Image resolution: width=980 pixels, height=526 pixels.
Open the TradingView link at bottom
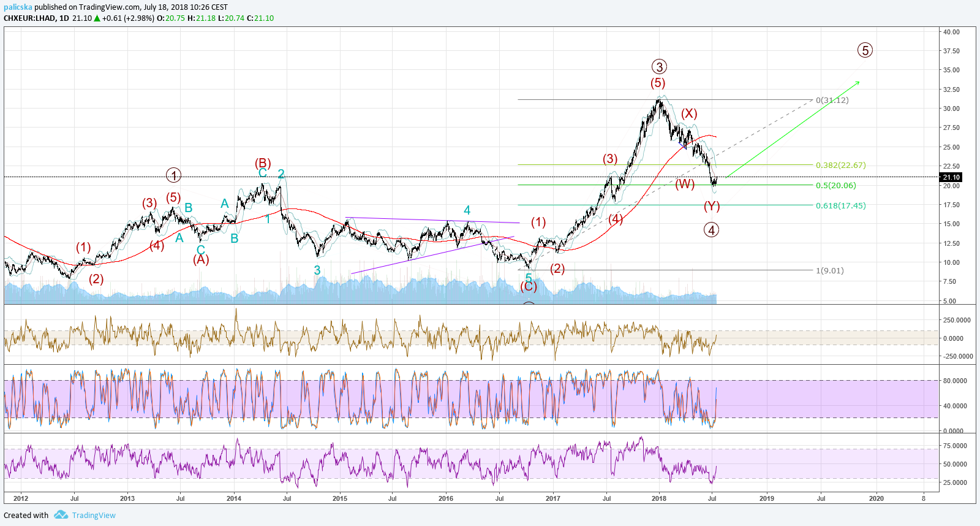94,515
